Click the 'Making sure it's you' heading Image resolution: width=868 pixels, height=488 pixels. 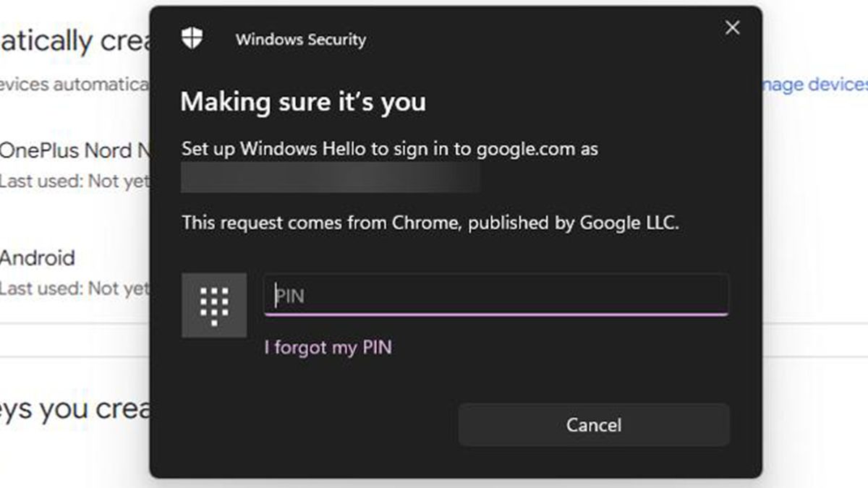303,102
